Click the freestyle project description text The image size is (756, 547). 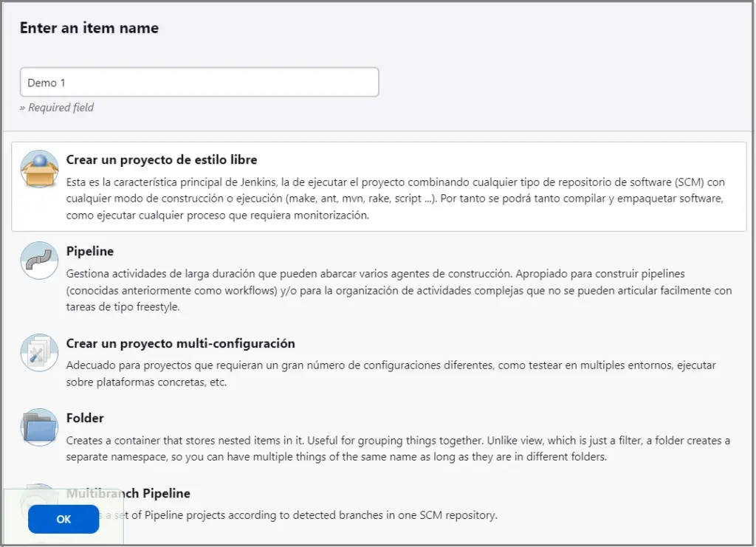(x=396, y=199)
